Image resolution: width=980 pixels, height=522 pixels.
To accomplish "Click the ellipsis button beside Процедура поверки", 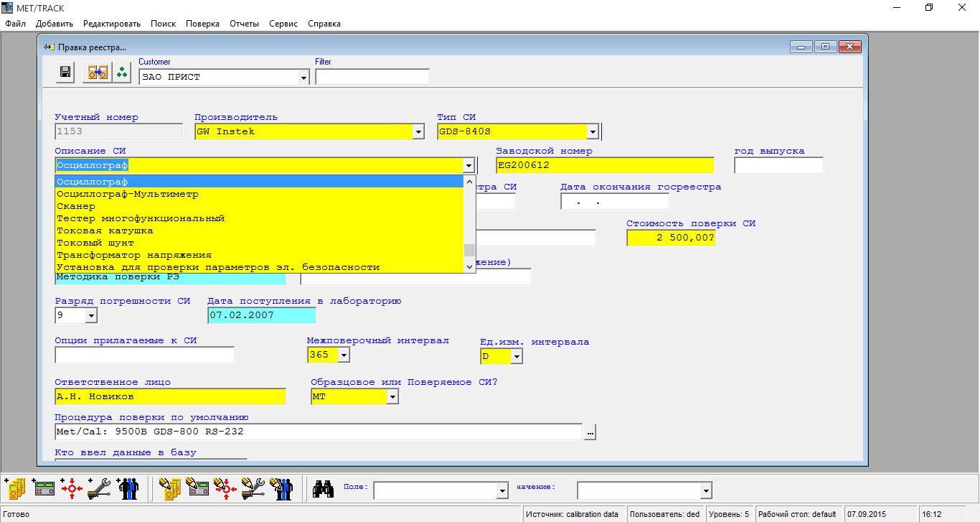I will click(590, 432).
